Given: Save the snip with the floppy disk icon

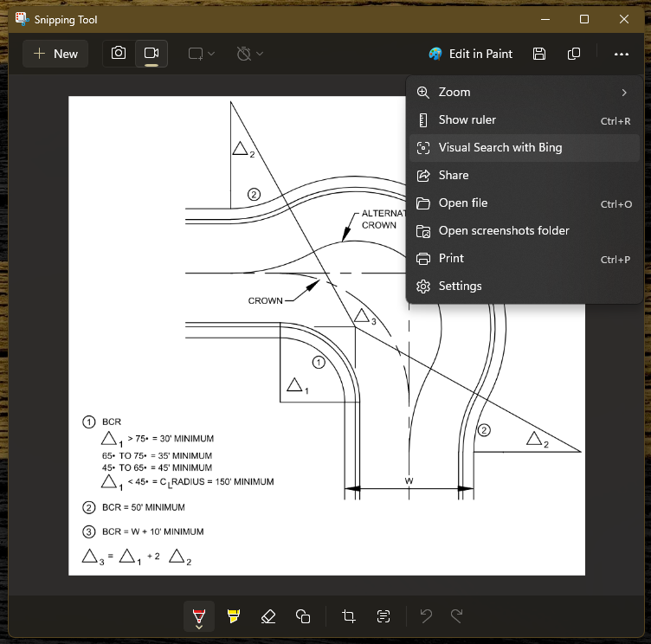Looking at the screenshot, I should 539,54.
